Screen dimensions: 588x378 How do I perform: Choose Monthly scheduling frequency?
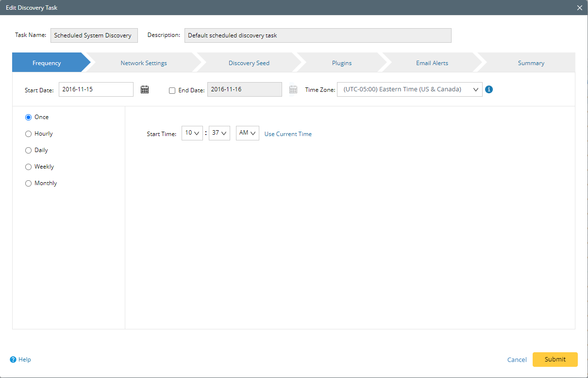click(x=28, y=183)
